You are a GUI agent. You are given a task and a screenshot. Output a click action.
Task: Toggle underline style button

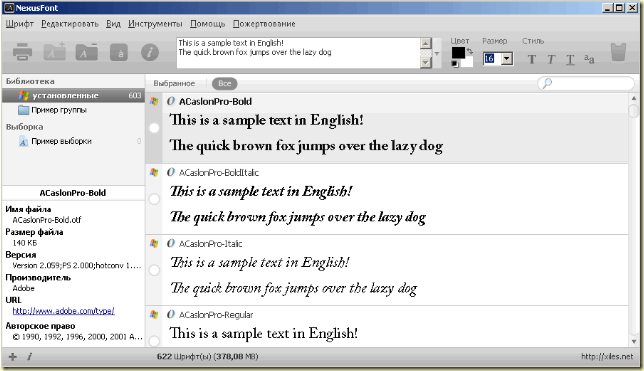[570, 60]
